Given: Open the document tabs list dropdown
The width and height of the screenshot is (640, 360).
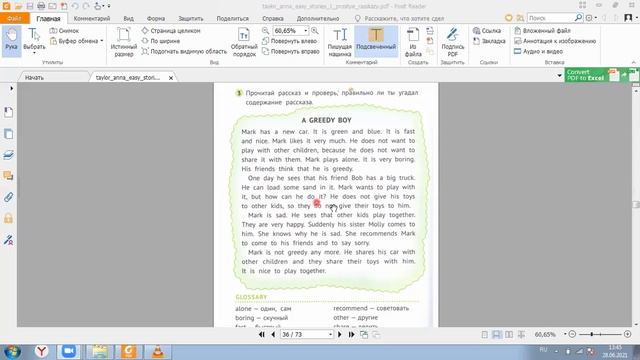Looking at the screenshot, I should tap(559, 76).
